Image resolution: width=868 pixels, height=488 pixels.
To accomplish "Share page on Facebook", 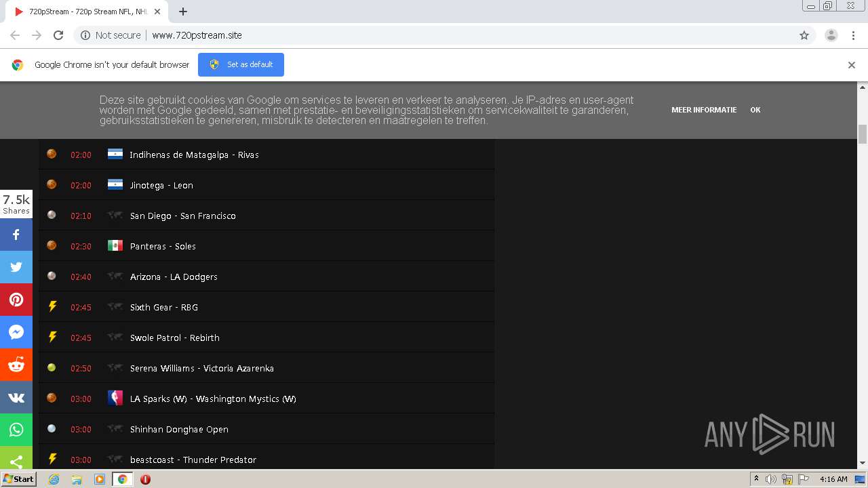I will (16, 235).
